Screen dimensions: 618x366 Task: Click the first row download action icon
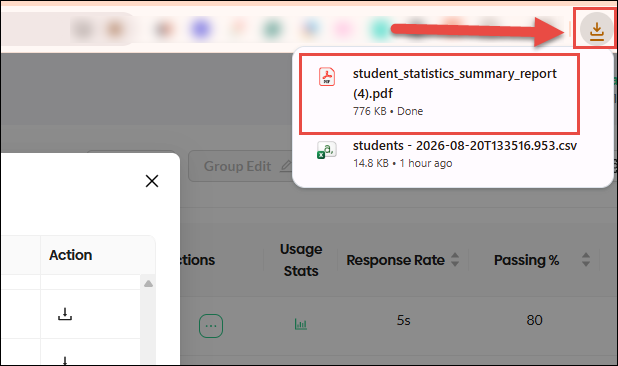(65, 314)
